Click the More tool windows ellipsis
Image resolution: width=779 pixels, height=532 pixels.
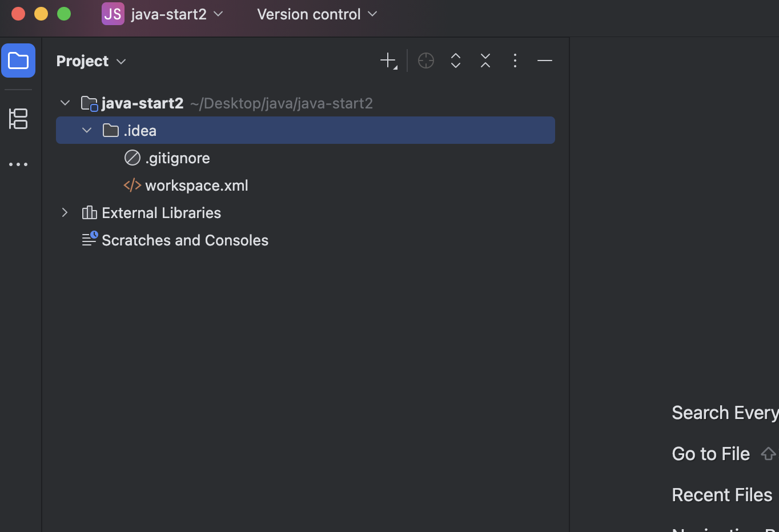coord(18,164)
